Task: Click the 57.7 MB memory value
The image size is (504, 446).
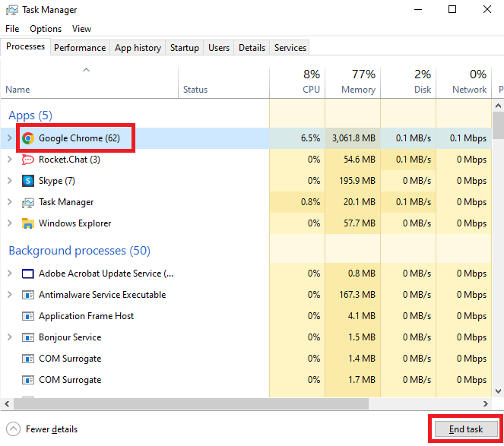Action: pos(360,223)
